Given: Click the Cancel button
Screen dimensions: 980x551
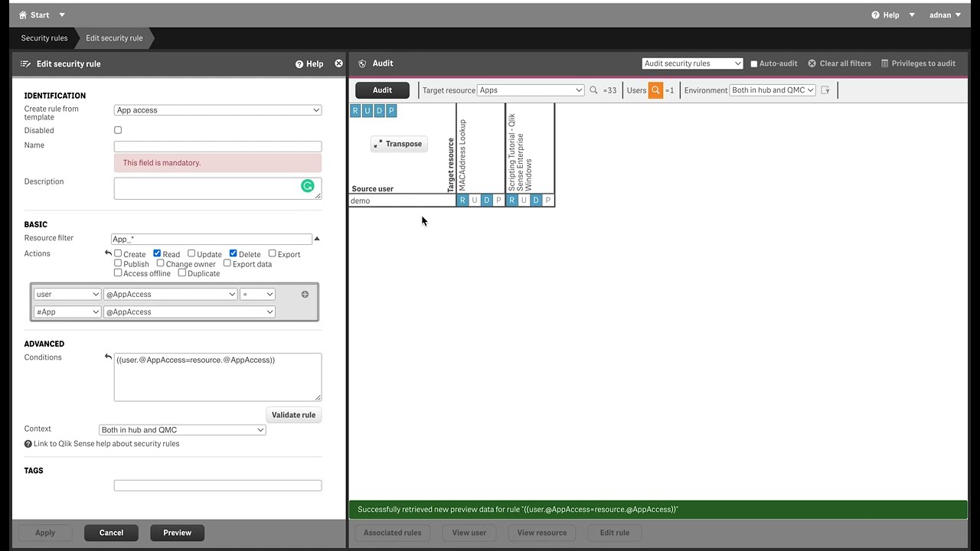Looking at the screenshot, I should tap(111, 533).
